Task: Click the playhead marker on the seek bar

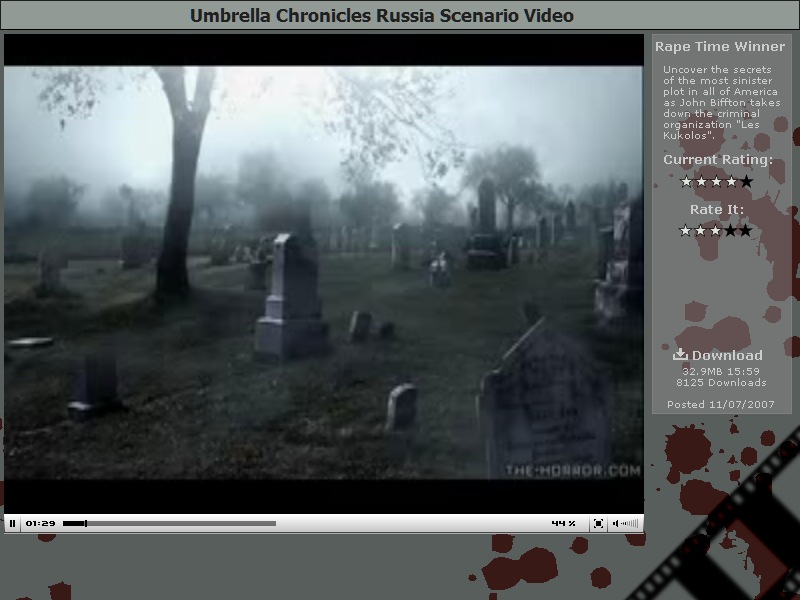Action: pyautogui.click(x=86, y=523)
